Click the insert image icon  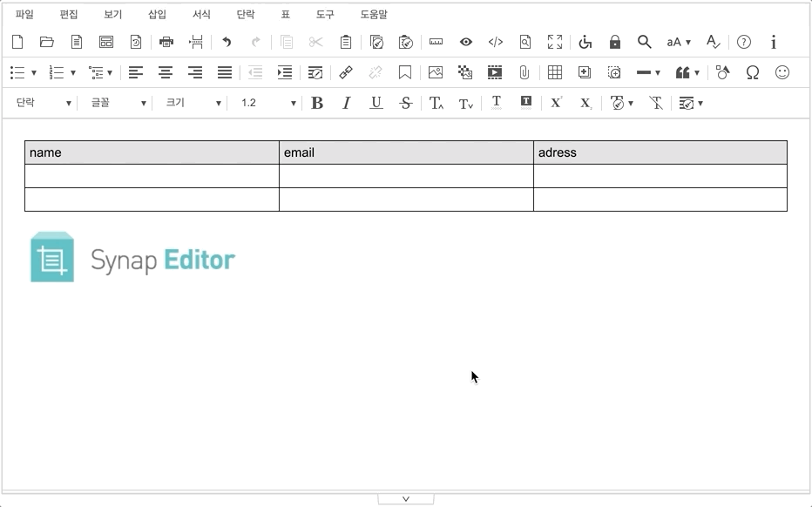pyautogui.click(x=436, y=73)
